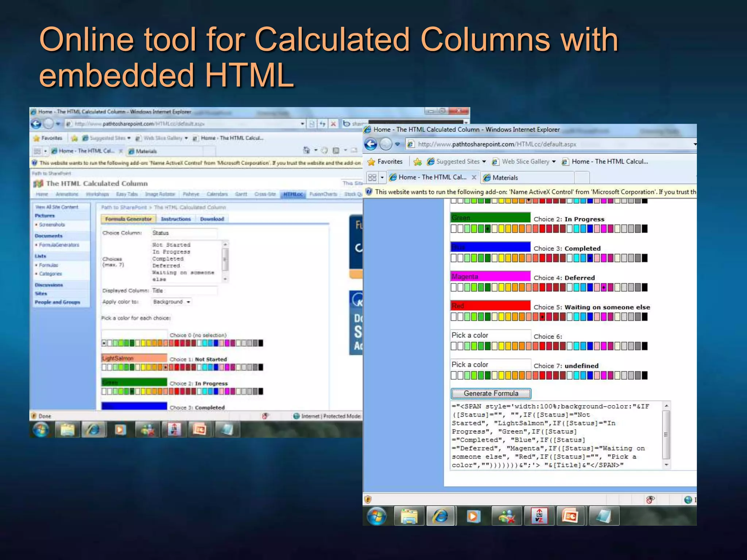Click the red Stop icon in left window
The height and width of the screenshot is (560, 747).
[x=333, y=124]
